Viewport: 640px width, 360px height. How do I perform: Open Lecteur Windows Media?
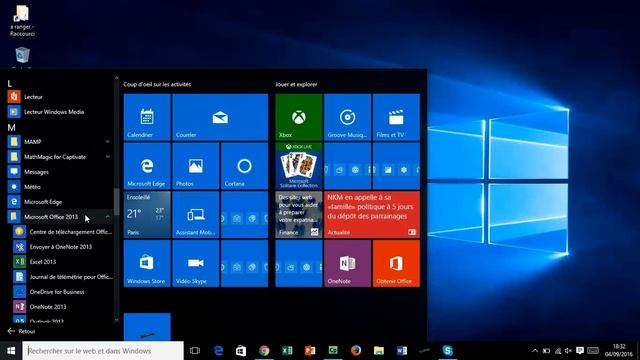59,112
